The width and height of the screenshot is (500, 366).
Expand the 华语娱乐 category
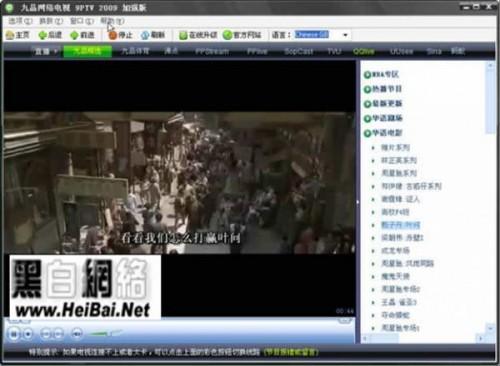pos(383,118)
